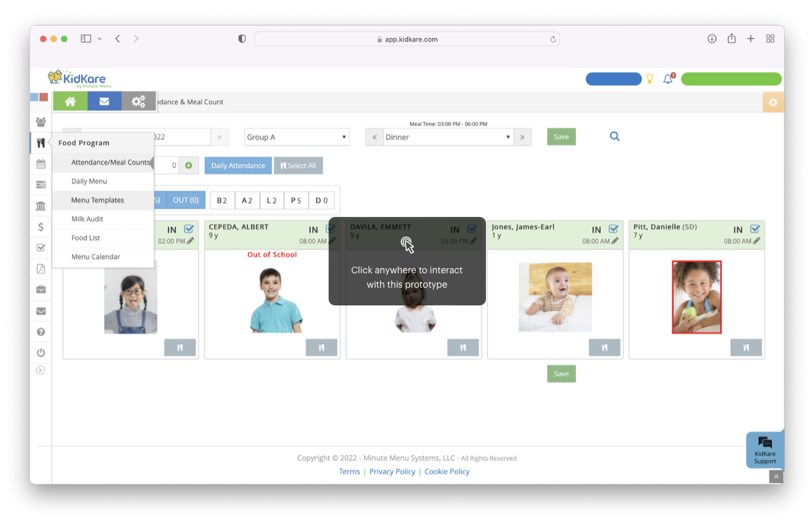Click the previous meal double-arrow before Dinner

tap(375, 137)
